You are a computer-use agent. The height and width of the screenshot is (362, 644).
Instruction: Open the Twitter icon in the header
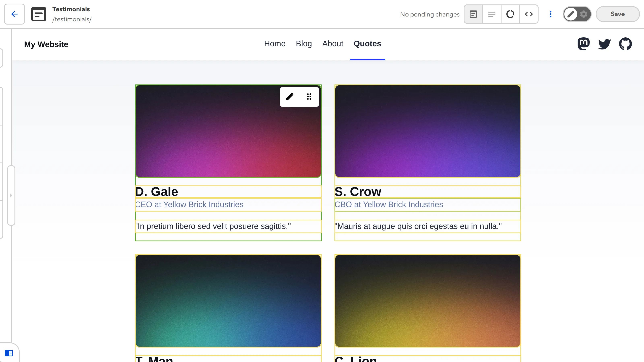[x=605, y=44]
